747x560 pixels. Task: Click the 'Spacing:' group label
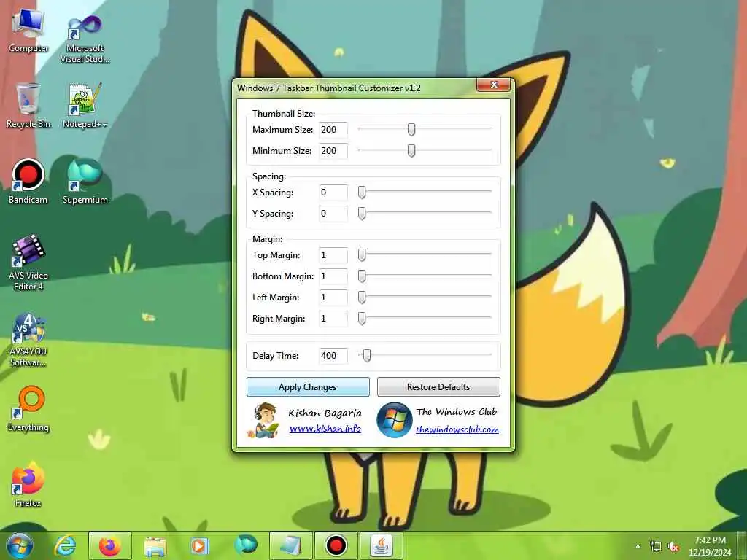tap(268, 176)
